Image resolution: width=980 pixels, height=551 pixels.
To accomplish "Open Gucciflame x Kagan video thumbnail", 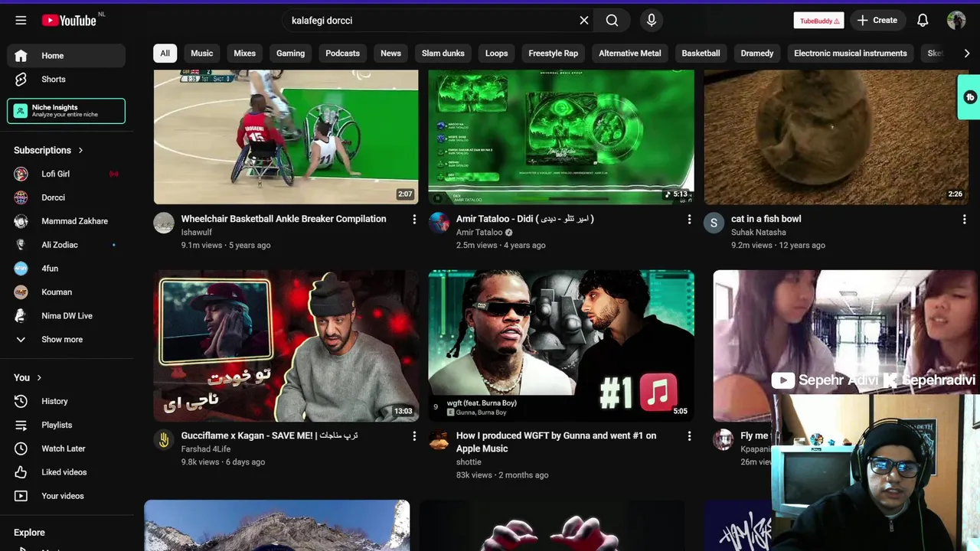I will [x=286, y=345].
